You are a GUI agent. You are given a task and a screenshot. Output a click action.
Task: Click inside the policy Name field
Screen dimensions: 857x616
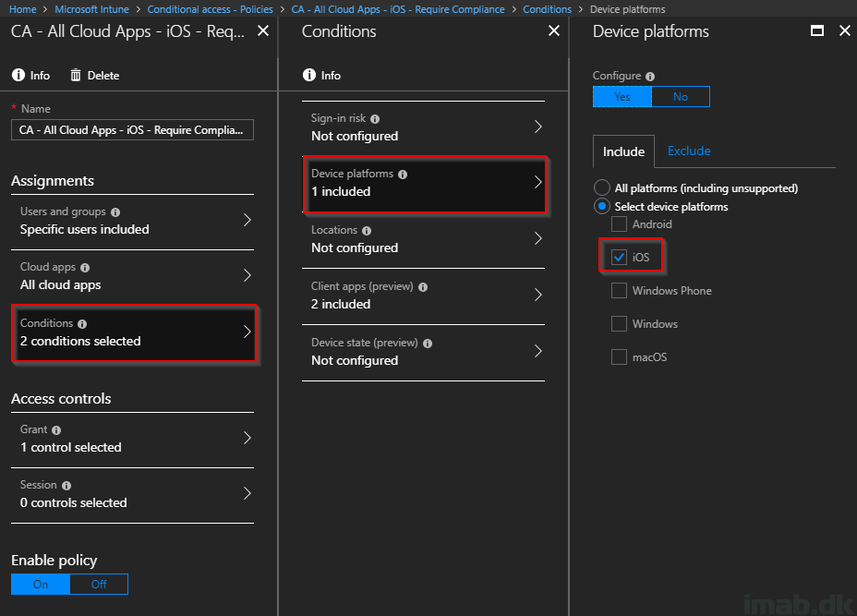coord(132,130)
